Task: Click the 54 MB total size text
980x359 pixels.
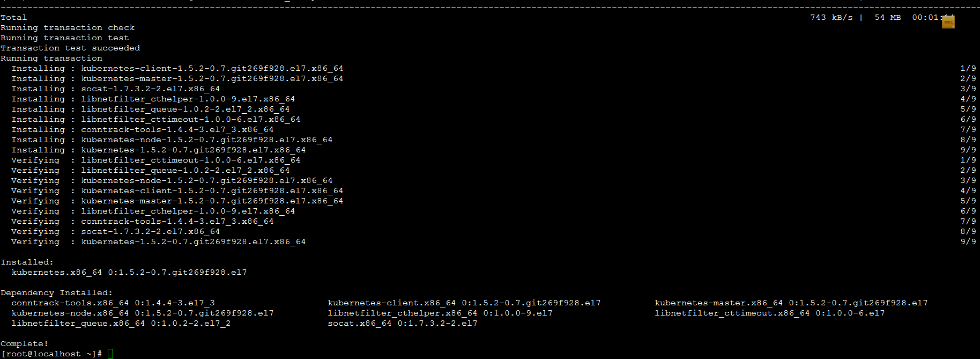Action: 887,17
